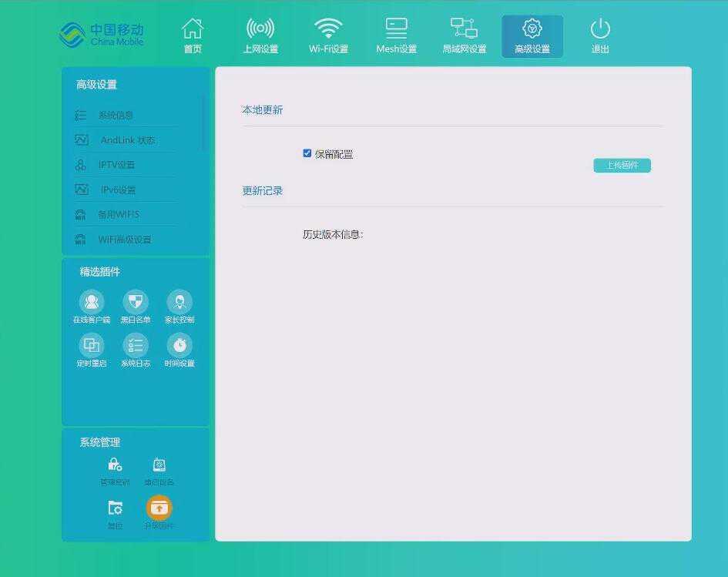Open the 黑白名单 plugin
The width and height of the screenshot is (728, 577).
coord(136,301)
